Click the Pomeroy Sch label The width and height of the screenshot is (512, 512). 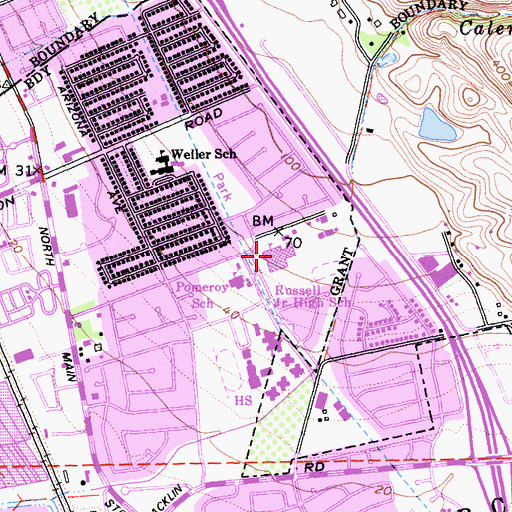click(x=202, y=295)
